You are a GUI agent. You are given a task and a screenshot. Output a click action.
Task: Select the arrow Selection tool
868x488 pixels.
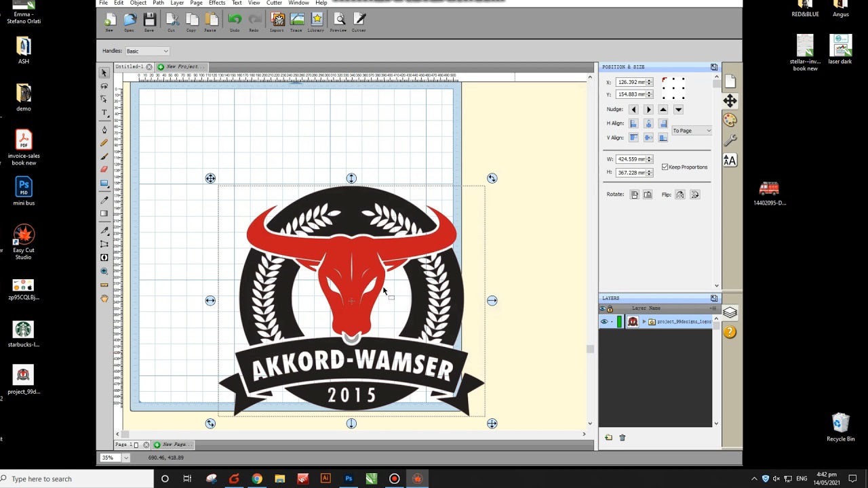[x=104, y=73]
